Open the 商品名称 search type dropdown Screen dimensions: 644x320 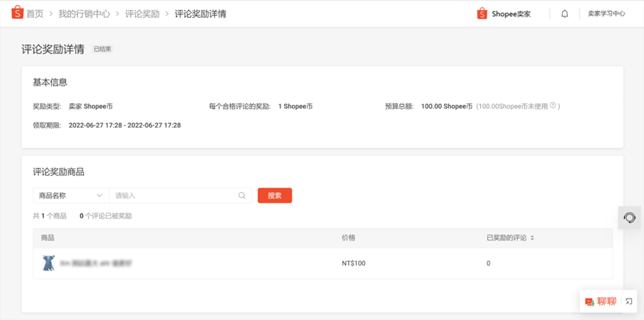click(71, 195)
